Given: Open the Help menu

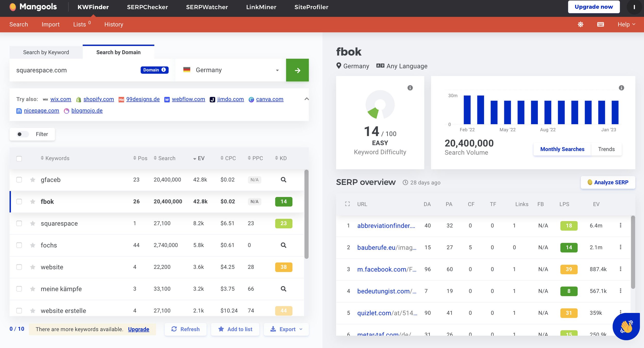Looking at the screenshot, I should 626,24.
